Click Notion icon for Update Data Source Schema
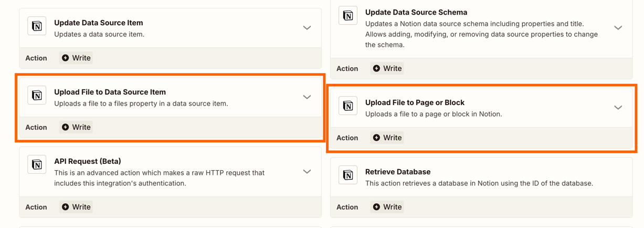The width and height of the screenshot is (644, 228). pos(348,16)
